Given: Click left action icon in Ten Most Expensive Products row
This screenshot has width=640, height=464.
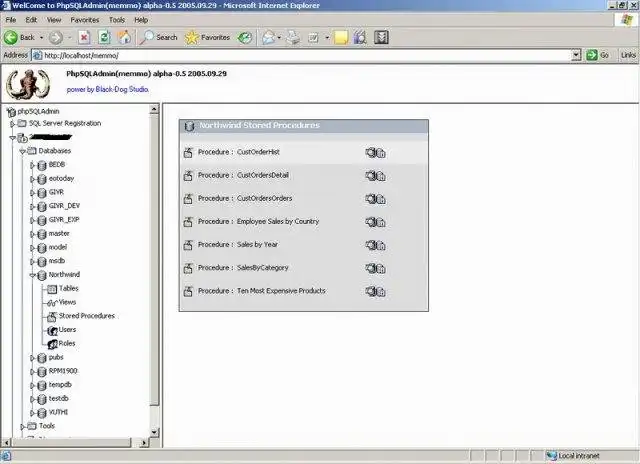Looking at the screenshot, I should [x=370, y=291].
